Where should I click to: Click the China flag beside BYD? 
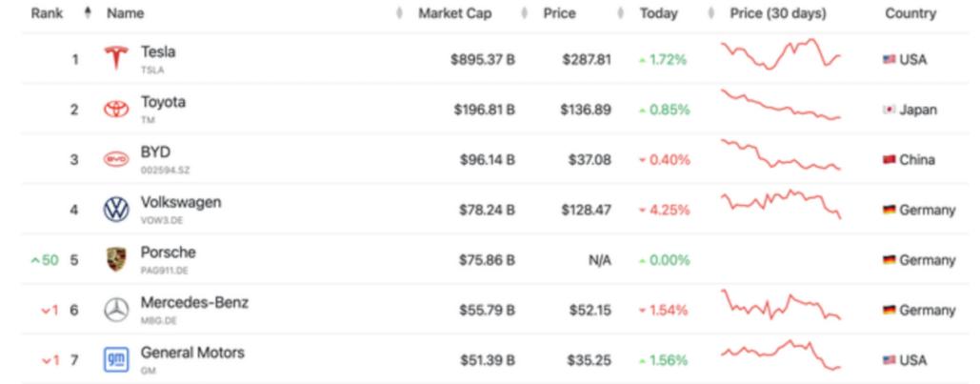point(889,160)
